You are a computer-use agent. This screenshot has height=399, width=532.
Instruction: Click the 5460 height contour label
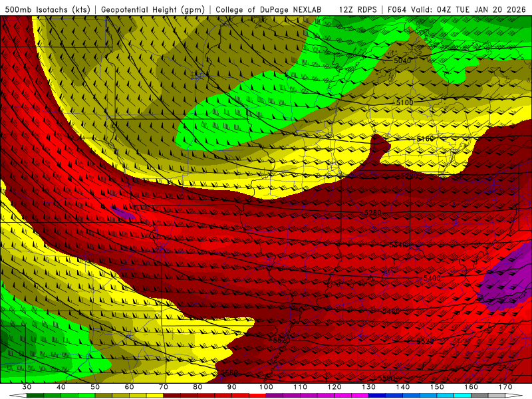[x=390, y=311]
